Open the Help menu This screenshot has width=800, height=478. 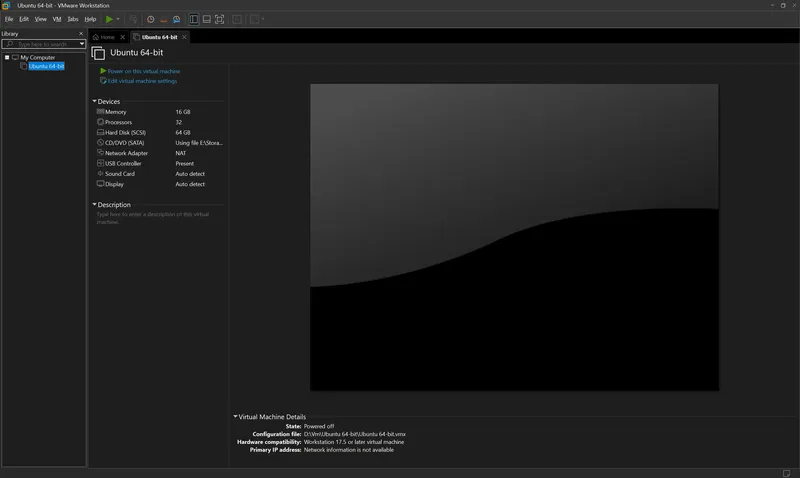90,19
